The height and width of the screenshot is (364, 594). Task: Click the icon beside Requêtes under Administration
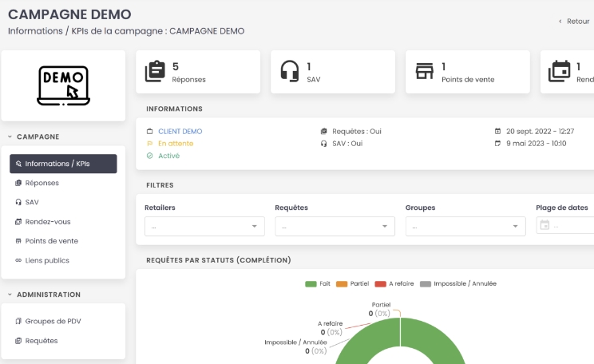pyautogui.click(x=18, y=341)
